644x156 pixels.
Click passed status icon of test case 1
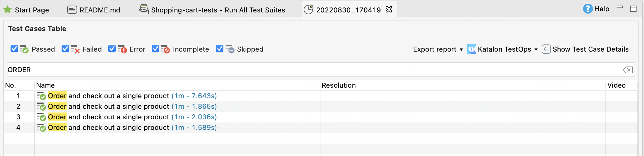tap(41, 96)
